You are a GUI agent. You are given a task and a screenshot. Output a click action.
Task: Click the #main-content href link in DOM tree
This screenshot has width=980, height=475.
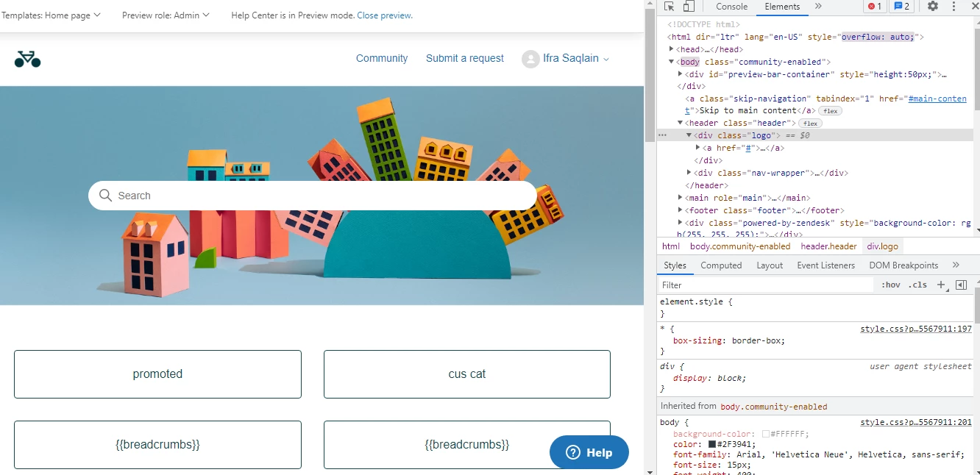coord(937,99)
